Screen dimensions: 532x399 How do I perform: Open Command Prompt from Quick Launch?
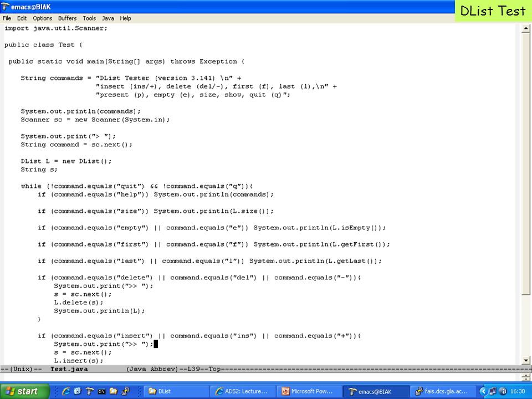click(101, 391)
